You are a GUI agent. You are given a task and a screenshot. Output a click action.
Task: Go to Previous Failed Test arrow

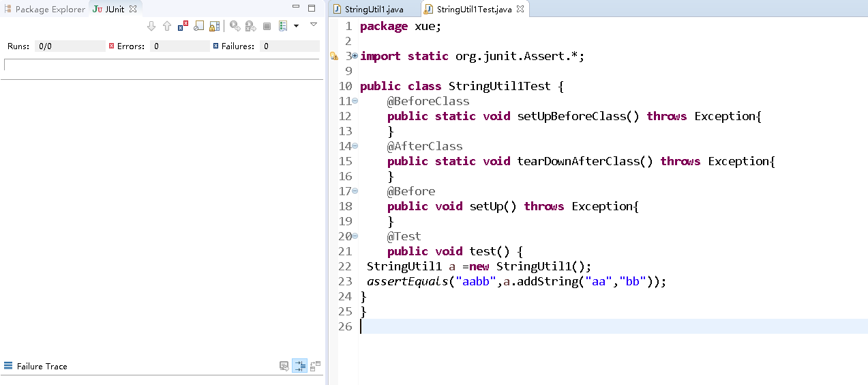click(167, 26)
